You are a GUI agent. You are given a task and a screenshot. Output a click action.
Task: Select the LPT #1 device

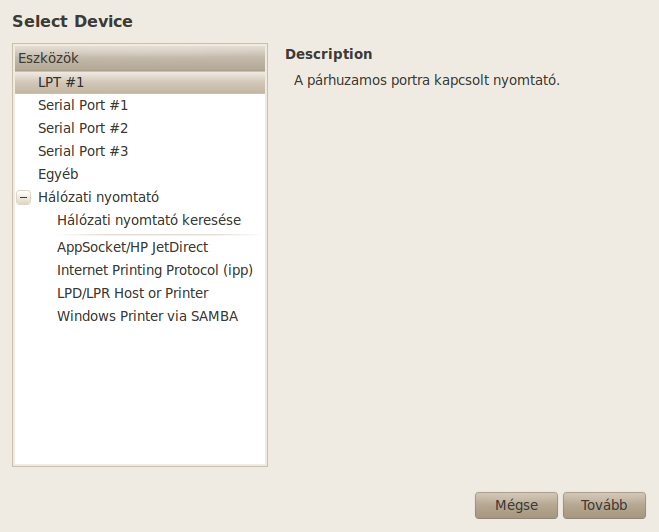(140, 82)
